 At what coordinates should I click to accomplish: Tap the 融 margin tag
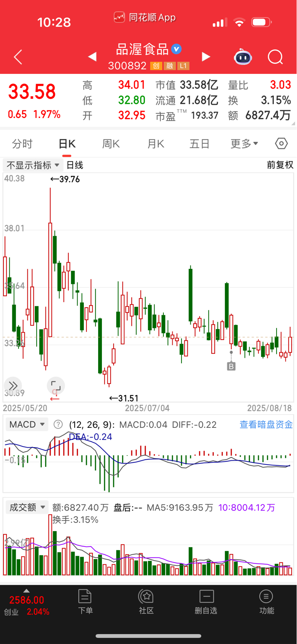[170, 66]
